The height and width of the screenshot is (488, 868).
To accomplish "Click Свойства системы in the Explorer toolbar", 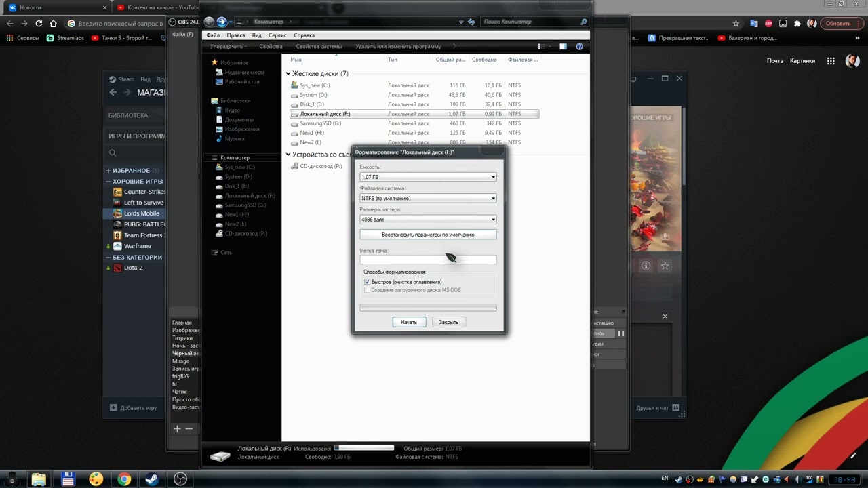I will [319, 47].
